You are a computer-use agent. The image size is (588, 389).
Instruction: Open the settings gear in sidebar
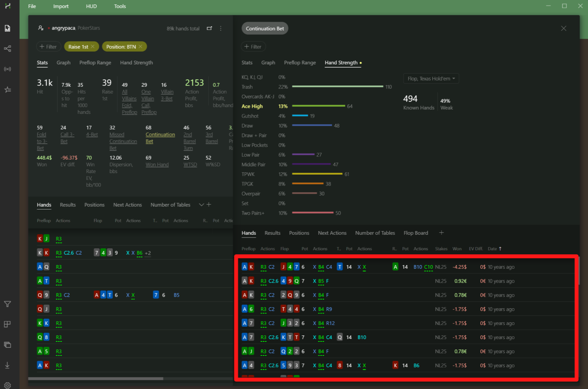coord(7,386)
